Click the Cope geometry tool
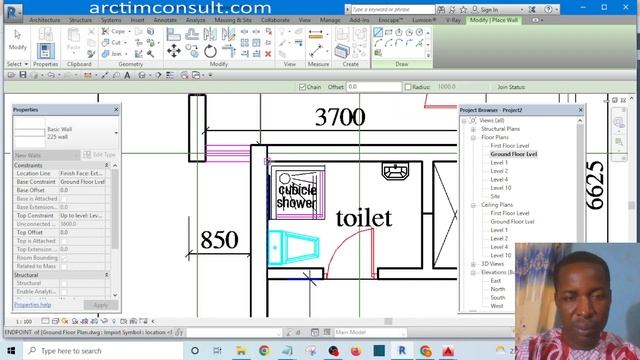The image size is (640, 360). 114,31
